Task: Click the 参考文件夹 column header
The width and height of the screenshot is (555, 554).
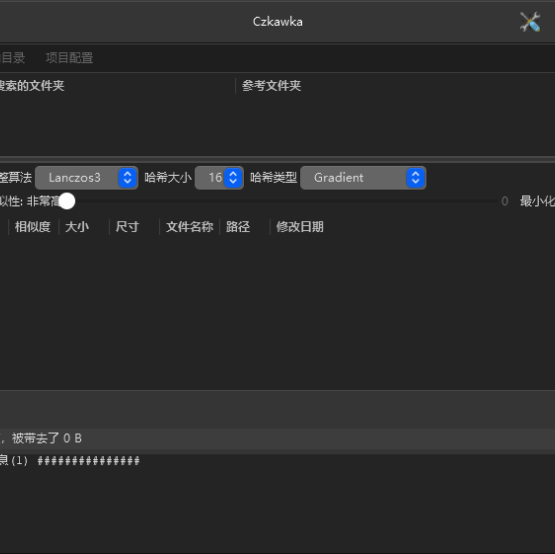Action: tap(271, 86)
